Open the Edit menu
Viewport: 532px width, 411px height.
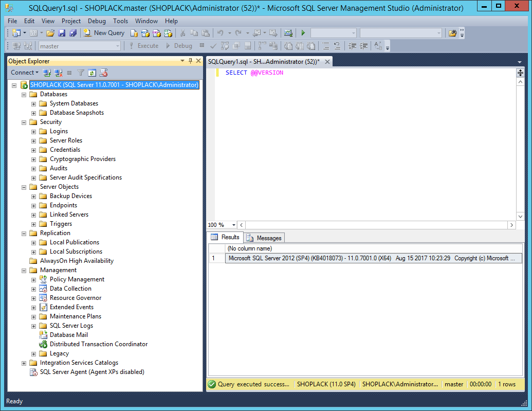(x=29, y=21)
